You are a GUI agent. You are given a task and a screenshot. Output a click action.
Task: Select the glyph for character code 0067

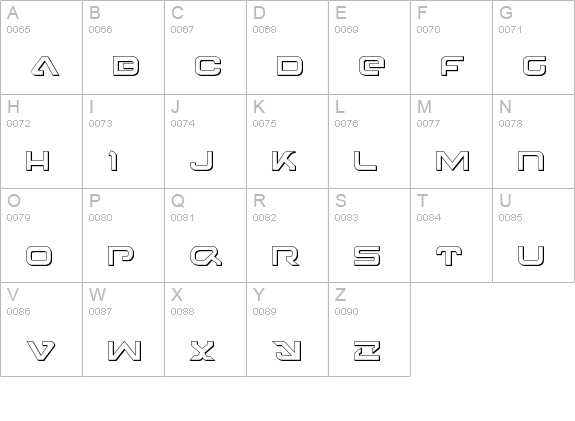208,66
